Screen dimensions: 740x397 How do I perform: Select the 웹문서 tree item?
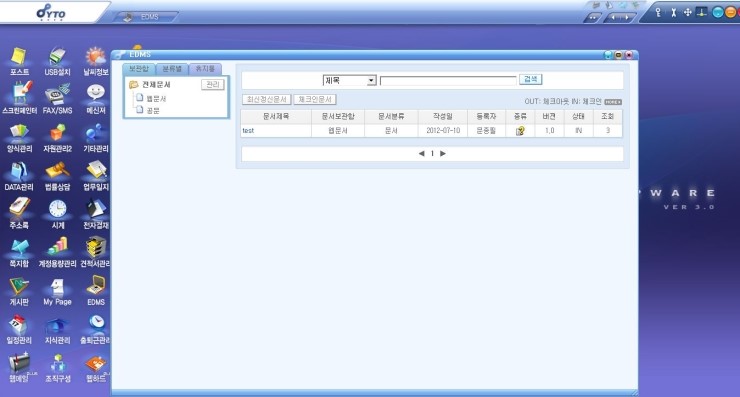coord(156,98)
